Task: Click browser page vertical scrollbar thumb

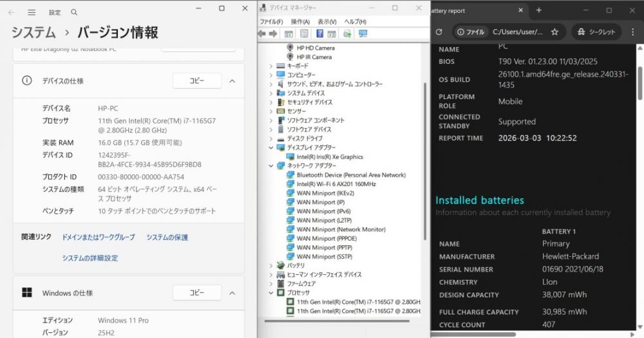Action: 640,82
